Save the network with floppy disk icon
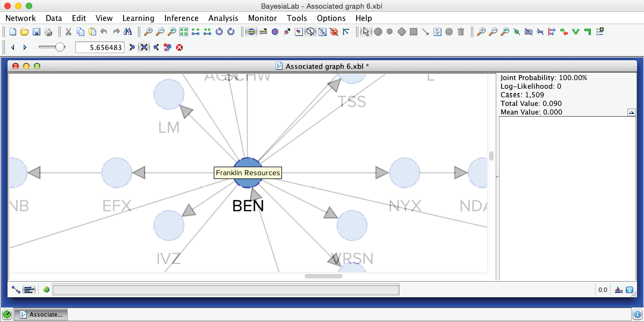This screenshot has height=322, width=644. (x=37, y=32)
